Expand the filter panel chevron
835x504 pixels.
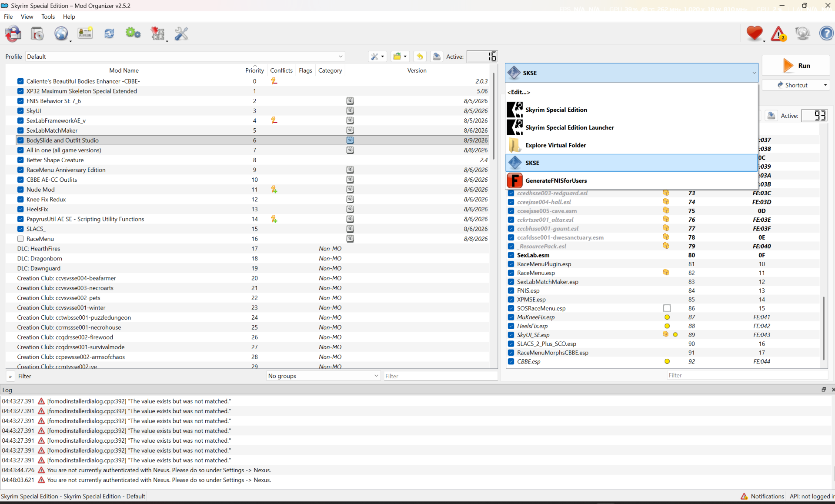(x=10, y=376)
